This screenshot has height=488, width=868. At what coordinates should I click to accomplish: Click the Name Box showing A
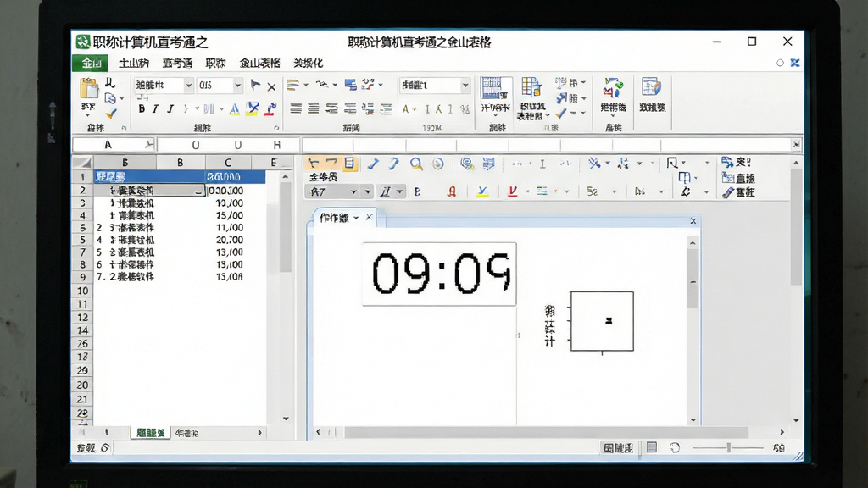[114, 145]
